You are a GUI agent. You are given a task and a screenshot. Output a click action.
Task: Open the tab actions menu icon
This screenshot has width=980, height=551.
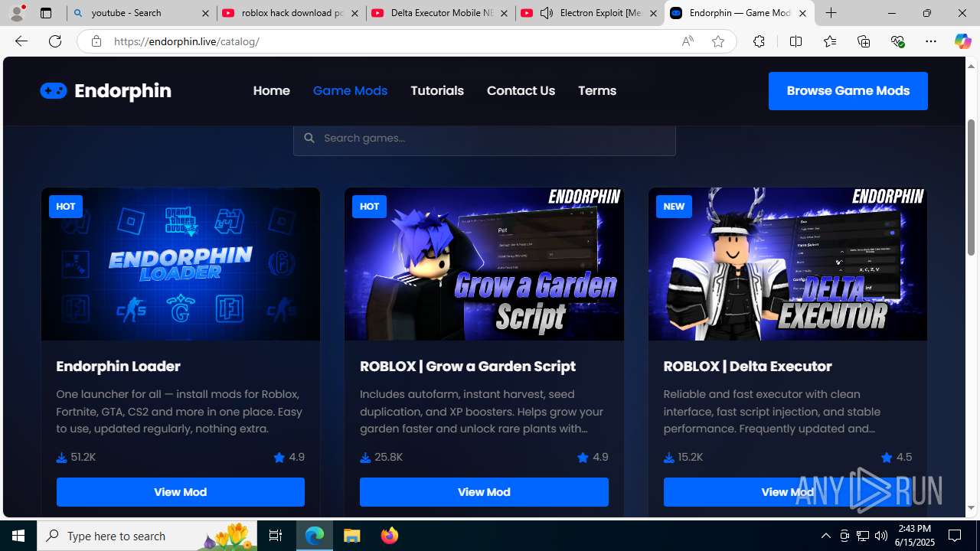point(46,13)
